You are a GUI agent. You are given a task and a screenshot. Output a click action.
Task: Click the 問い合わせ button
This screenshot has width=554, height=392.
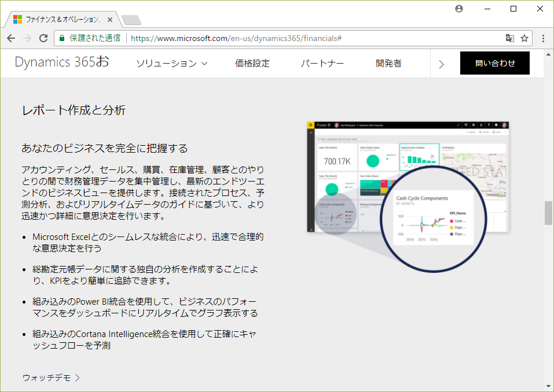click(x=494, y=63)
